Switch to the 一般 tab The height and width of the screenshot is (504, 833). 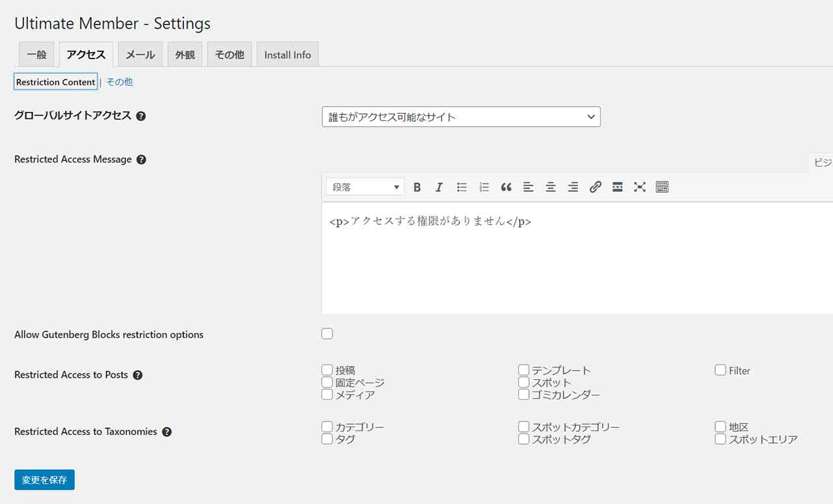coord(37,55)
